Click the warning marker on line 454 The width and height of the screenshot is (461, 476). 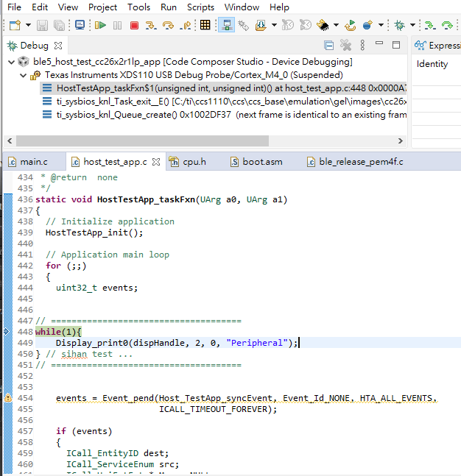click(8, 397)
